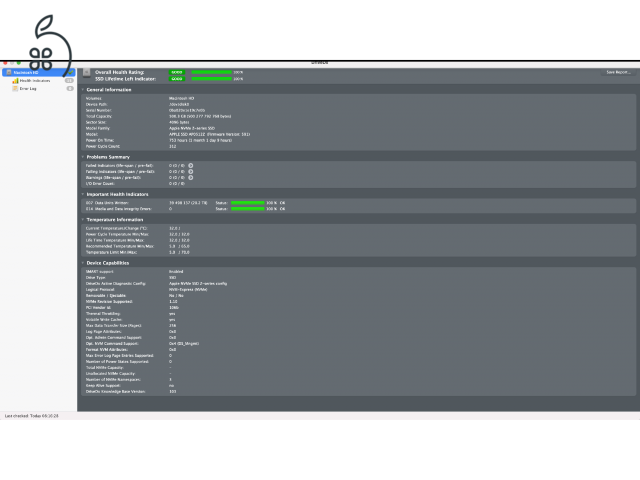Click the Overall Health Rating progress bar
Screen dimensions: 640x480
[x=211, y=72]
